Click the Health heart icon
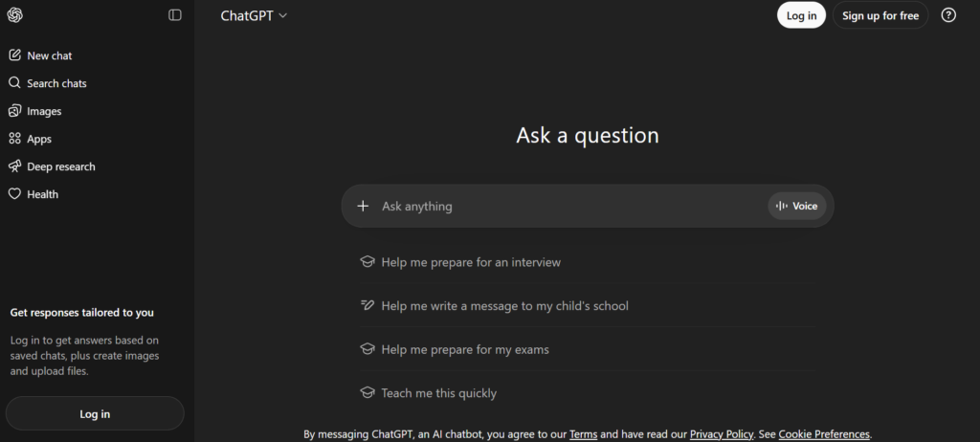This screenshot has height=442, width=980. click(x=14, y=194)
